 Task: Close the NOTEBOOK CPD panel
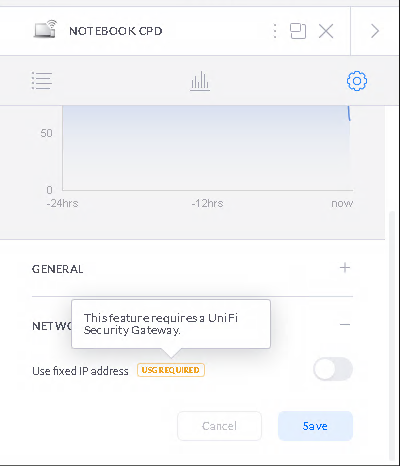(326, 31)
